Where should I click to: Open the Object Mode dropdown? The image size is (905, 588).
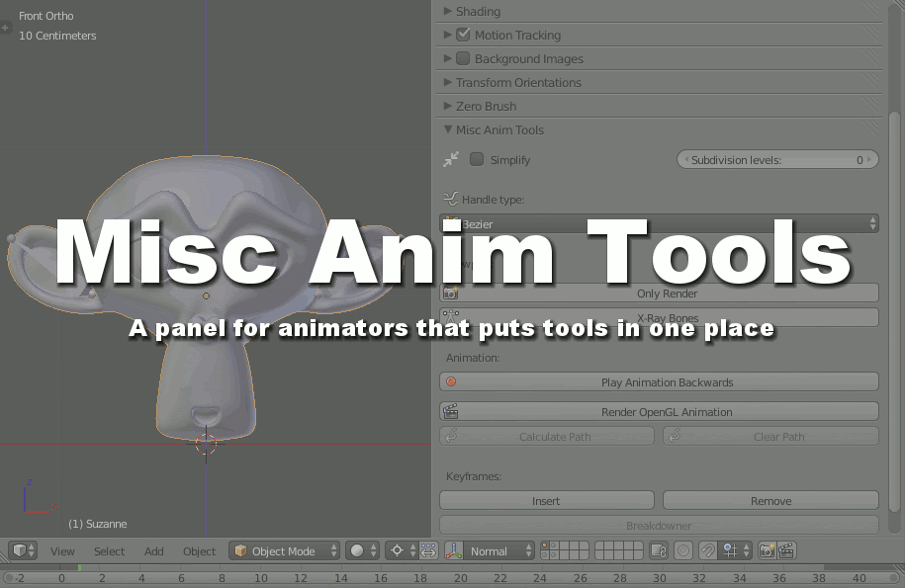(x=285, y=550)
